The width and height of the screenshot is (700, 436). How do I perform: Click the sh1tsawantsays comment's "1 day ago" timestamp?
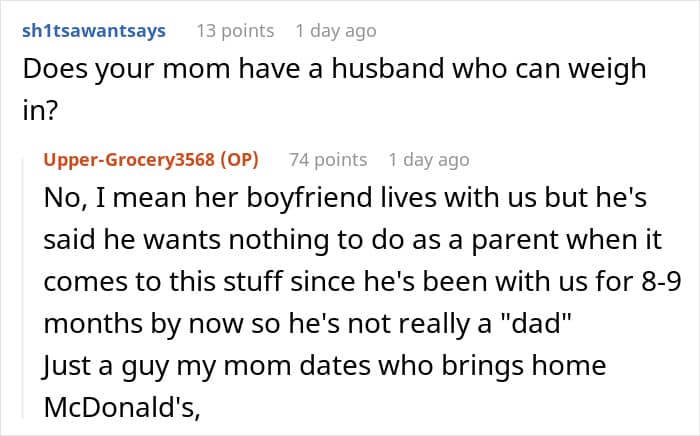336,31
